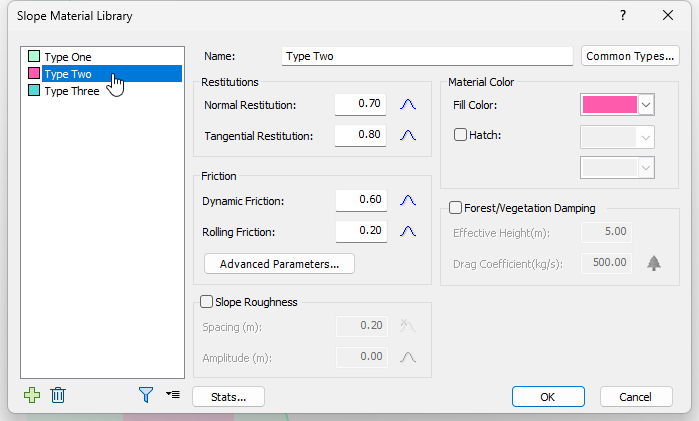
Task: Open Advanced Parameters... dialog
Action: (279, 264)
